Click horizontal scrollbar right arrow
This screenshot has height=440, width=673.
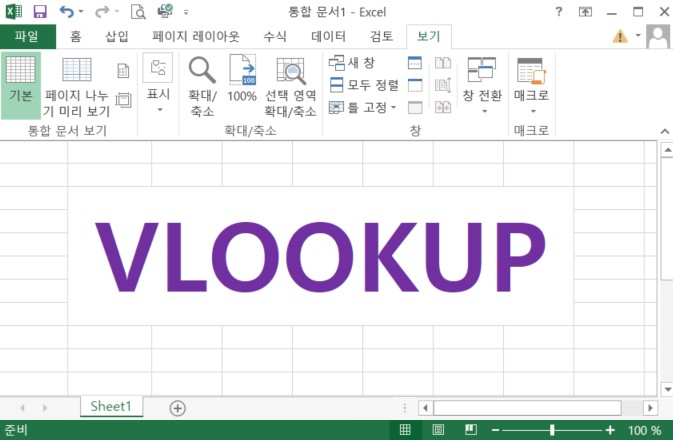point(650,408)
